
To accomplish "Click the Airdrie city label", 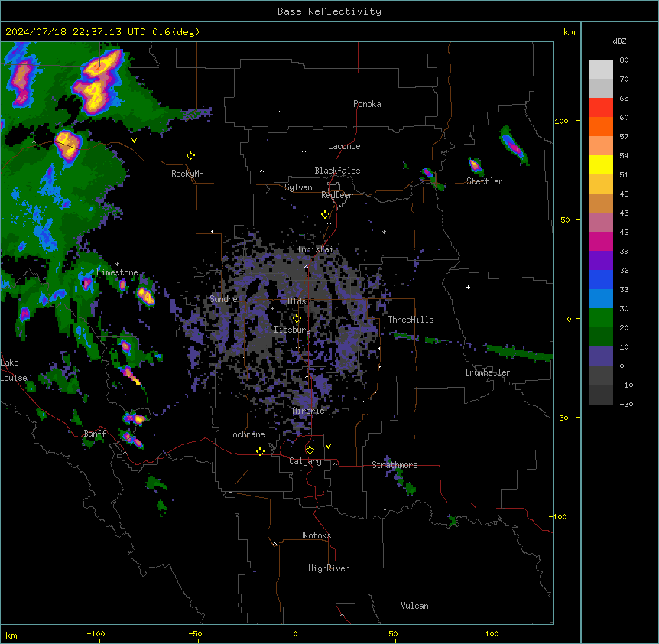I will click(x=309, y=411).
